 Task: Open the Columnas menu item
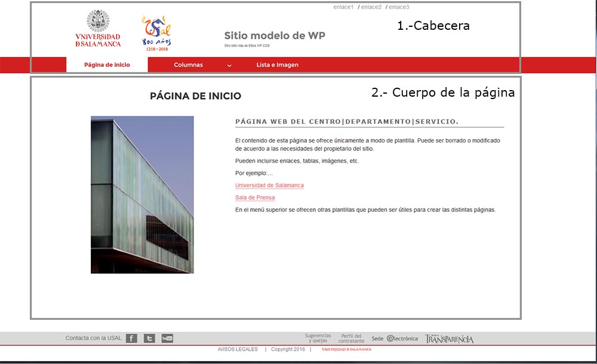(188, 65)
